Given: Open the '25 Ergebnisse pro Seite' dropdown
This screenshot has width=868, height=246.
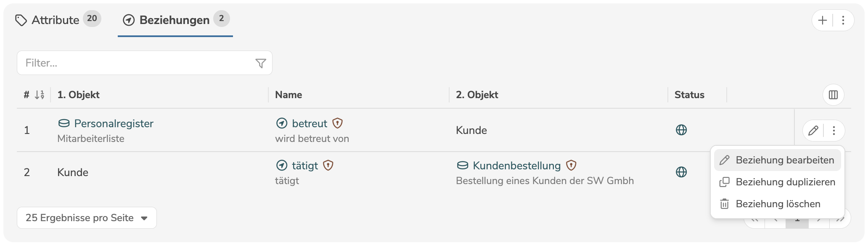Looking at the screenshot, I should click(x=87, y=218).
